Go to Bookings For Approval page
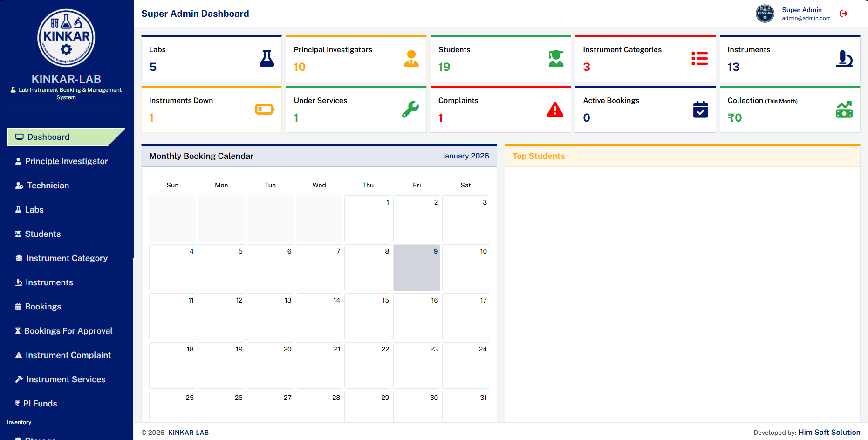The image size is (868, 440). 68,331
